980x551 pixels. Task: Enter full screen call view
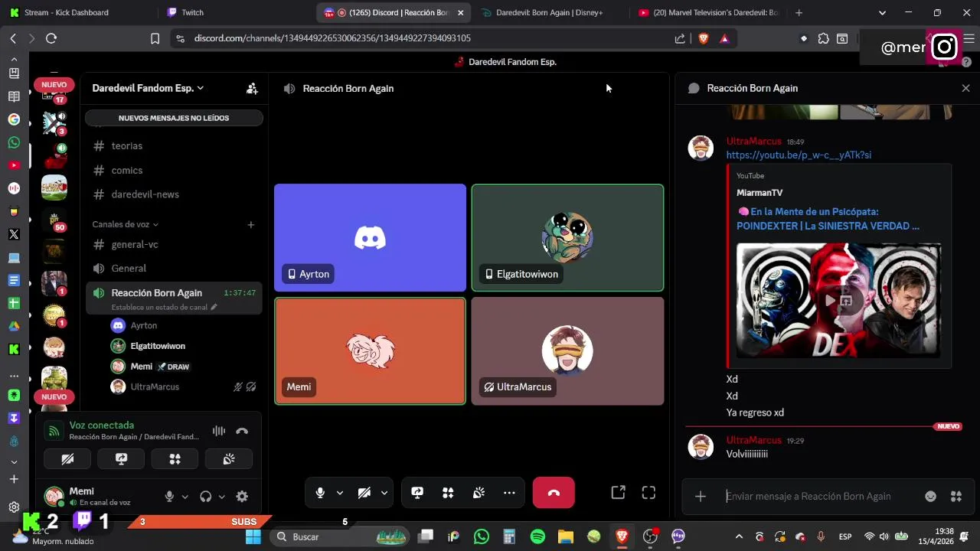pos(648,493)
